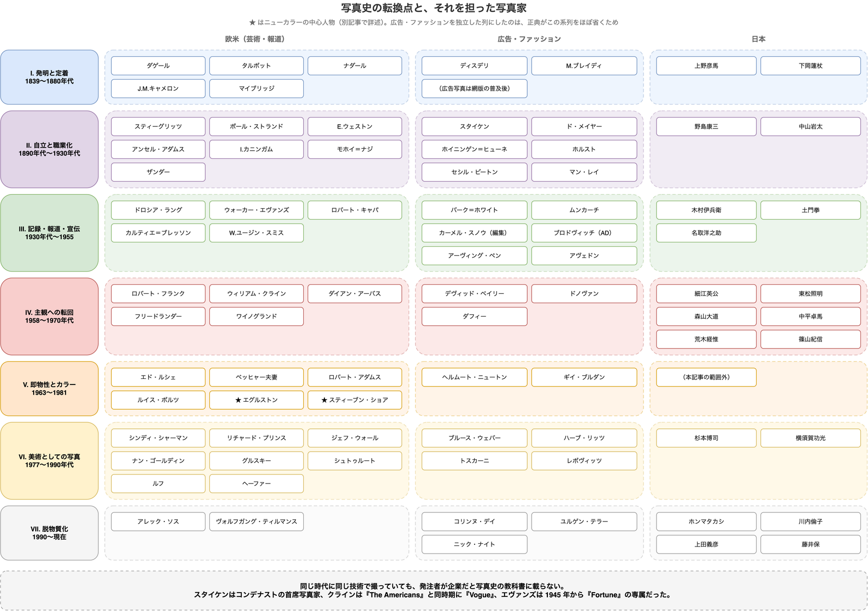The height and width of the screenshot is (611, 868).
Task: Select the 森山大道 box
Action: [x=706, y=316]
